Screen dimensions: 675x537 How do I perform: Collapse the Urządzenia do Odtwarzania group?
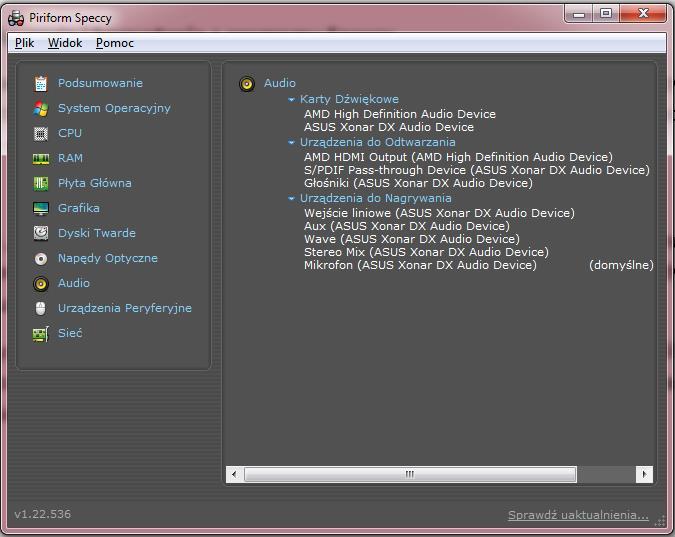coord(291,143)
